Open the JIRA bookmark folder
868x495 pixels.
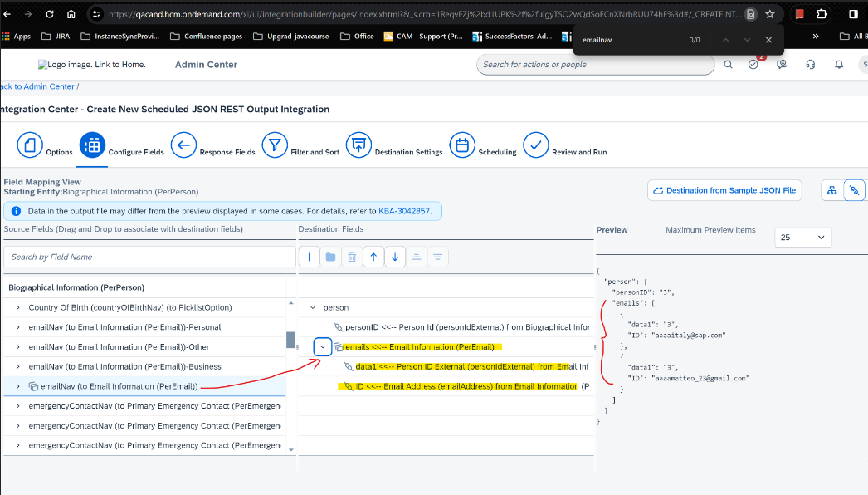(56, 37)
